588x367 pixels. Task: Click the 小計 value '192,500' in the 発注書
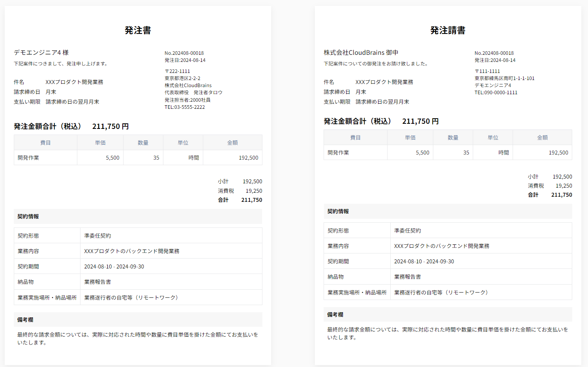tap(252, 182)
